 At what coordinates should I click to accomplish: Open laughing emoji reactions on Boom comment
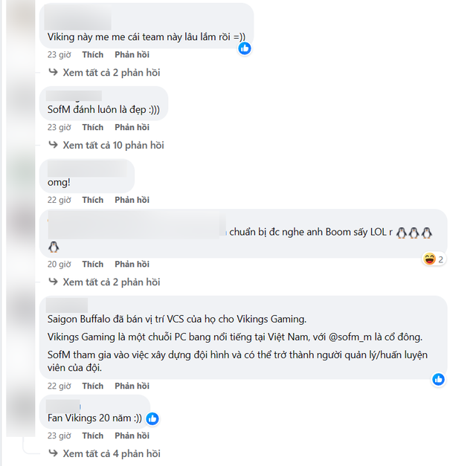434,259
